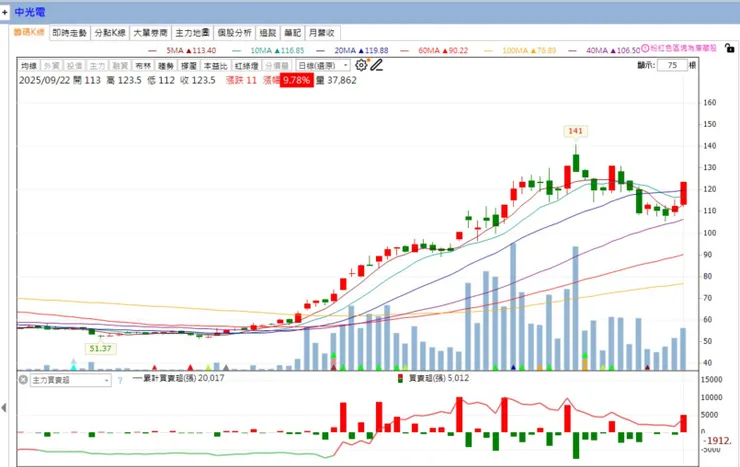The height and width of the screenshot is (467, 740).
Task: Click the 141 high price label
Action: [x=575, y=131]
